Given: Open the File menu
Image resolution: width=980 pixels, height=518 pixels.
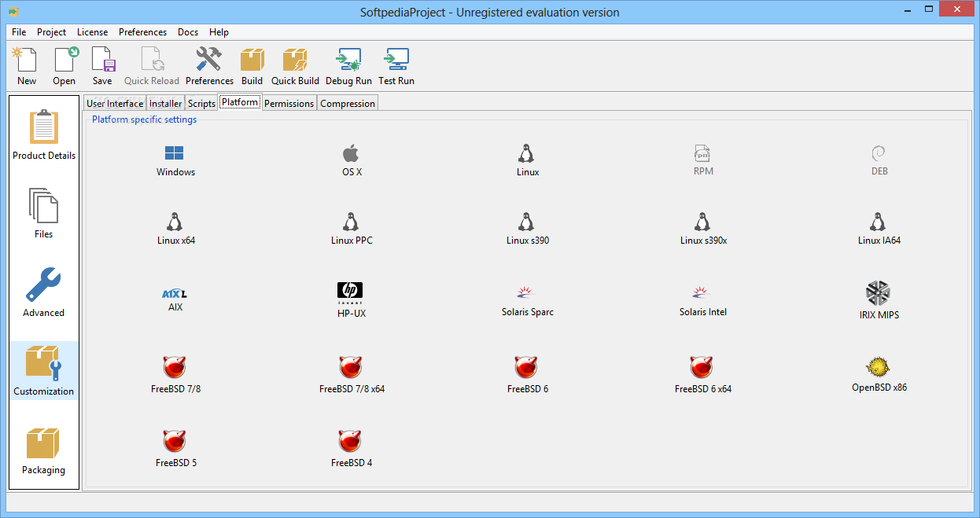Looking at the screenshot, I should (x=19, y=32).
